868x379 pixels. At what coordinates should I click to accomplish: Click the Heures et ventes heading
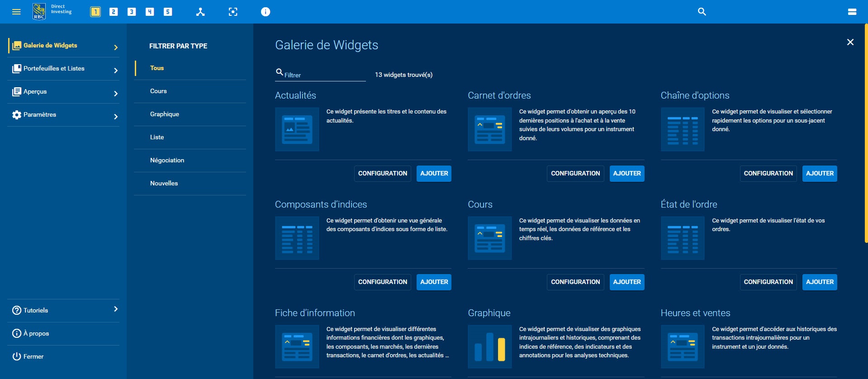click(x=695, y=313)
